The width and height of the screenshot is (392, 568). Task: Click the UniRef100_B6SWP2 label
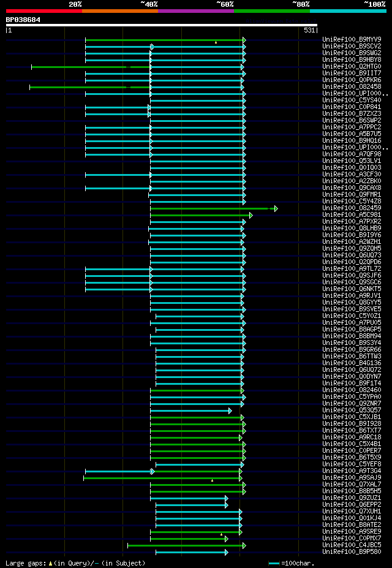point(352,121)
